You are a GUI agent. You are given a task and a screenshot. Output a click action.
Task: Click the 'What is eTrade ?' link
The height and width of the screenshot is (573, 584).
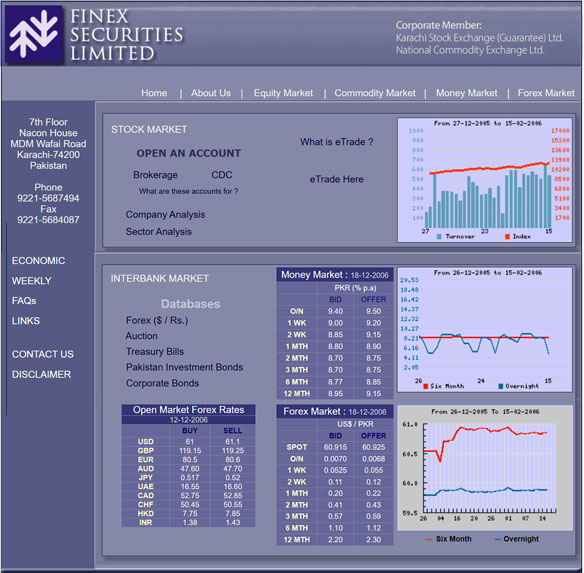coord(336,142)
